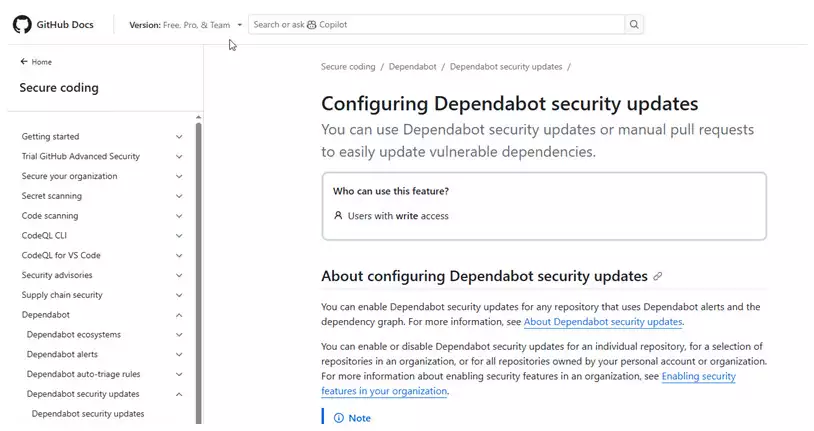Click the sidebar vertical scrollbar
Screen dimensions: 814x431
point(198,273)
